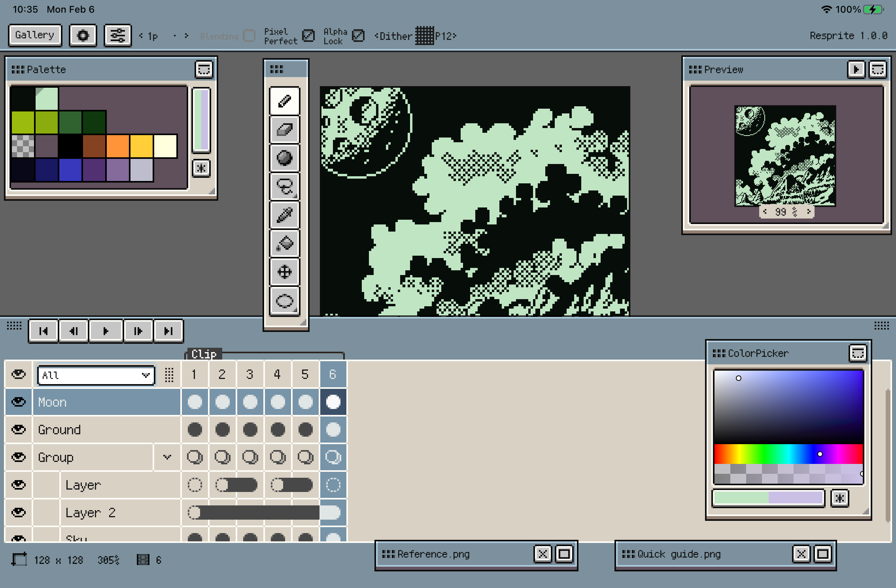Choose the Eyedropper tool
Screen dimensions: 896x588
pos(284,215)
